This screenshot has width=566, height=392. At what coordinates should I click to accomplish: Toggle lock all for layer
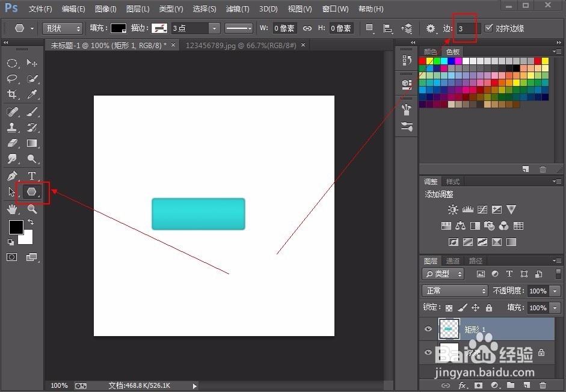click(x=489, y=308)
